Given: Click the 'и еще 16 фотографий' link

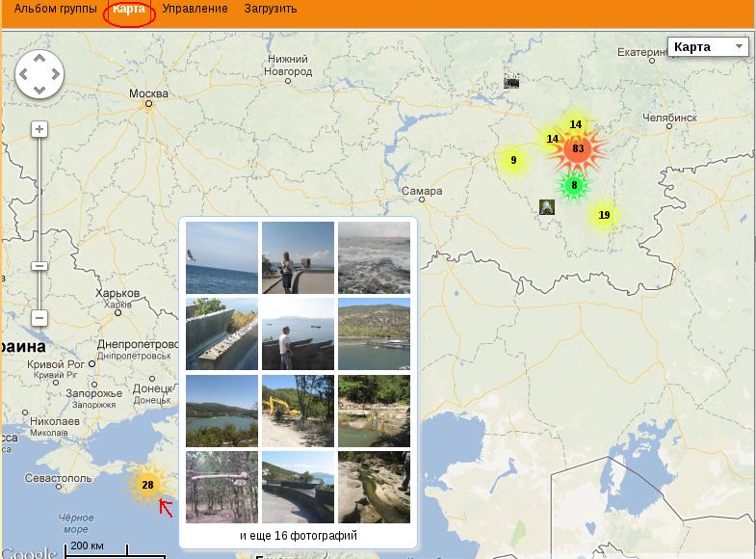Looking at the screenshot, I should pyautogui.click(x=299, y=535).
